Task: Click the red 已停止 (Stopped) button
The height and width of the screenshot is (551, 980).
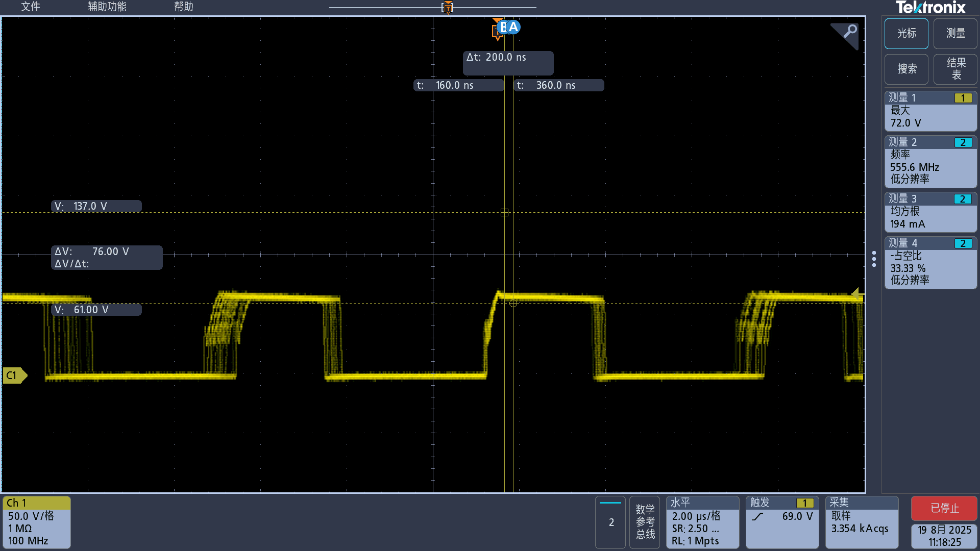Action: point(944,508)
